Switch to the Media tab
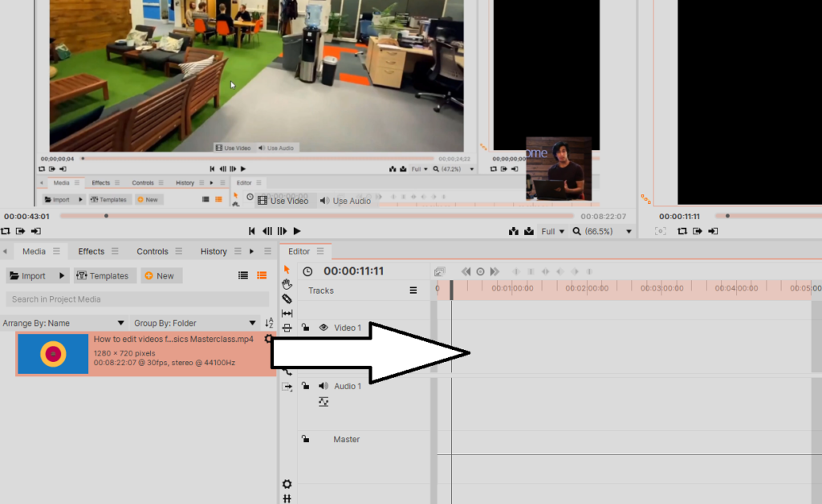 click(34, 251)
